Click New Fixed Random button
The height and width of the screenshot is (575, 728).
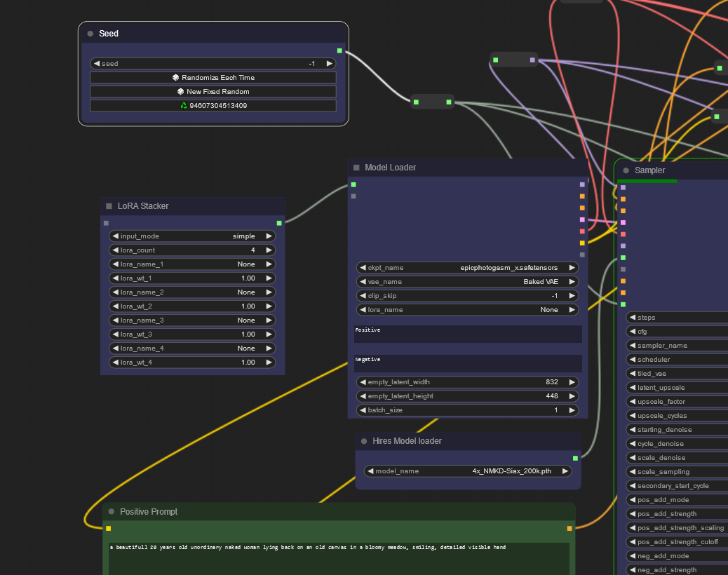click(x=213, y=91)
